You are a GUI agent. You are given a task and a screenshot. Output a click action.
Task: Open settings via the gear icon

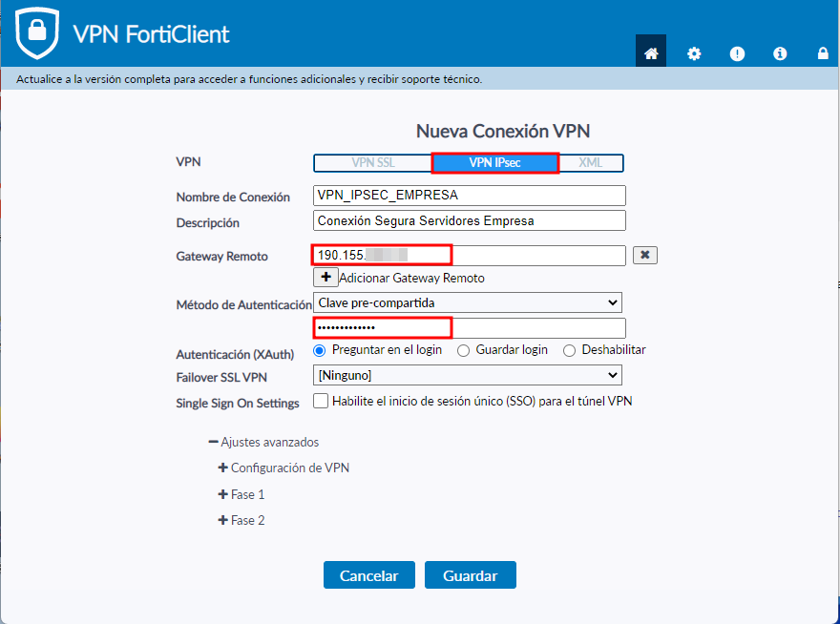[x=694, y=53]
